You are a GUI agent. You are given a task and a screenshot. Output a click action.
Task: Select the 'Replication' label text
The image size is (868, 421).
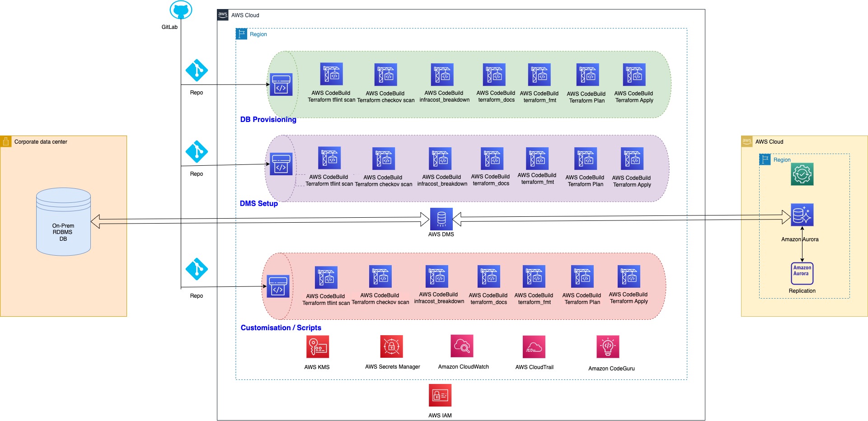802,291
